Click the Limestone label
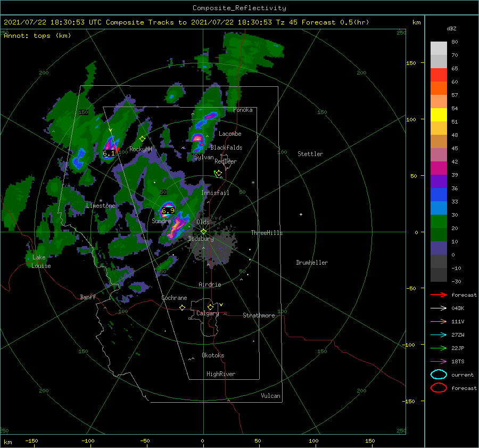Image resolution: width=479 pixels, height=448 pixels. point(101,206)
